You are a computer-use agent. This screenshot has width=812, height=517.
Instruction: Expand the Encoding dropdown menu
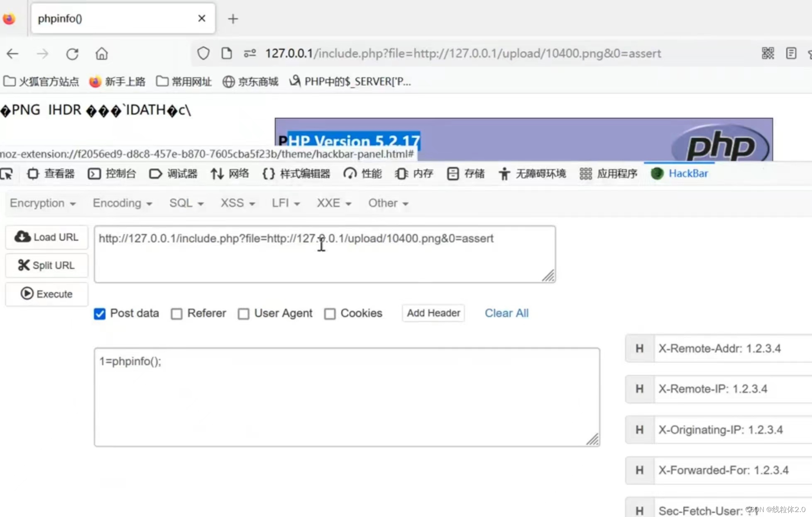[122, 203]
